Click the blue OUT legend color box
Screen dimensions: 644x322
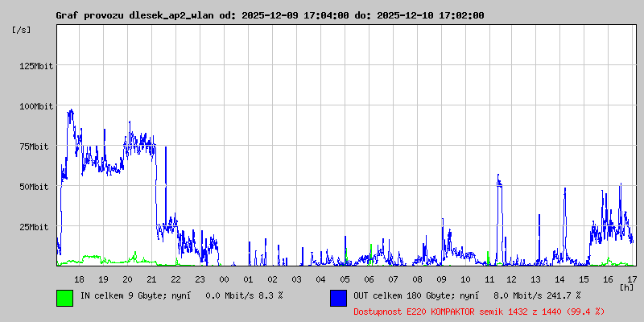tap(338, 297)
